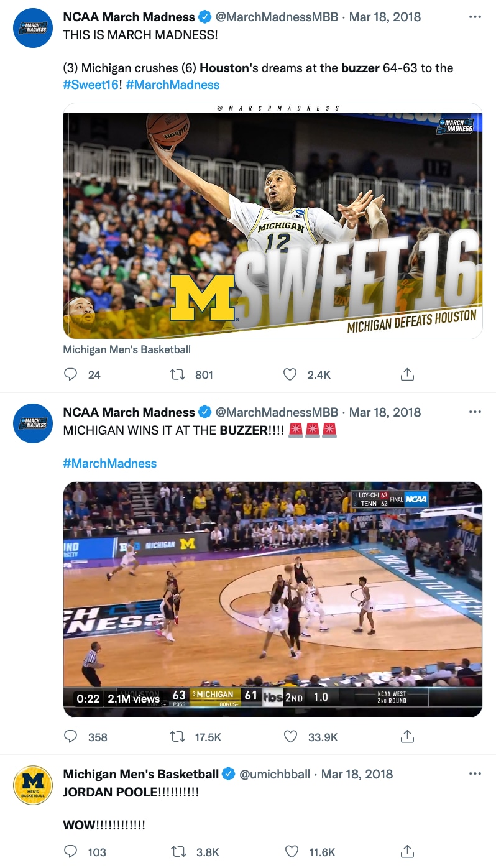Retweet the JORDAN POOLE tweet
496x868 pixels.
coord(178,852)
